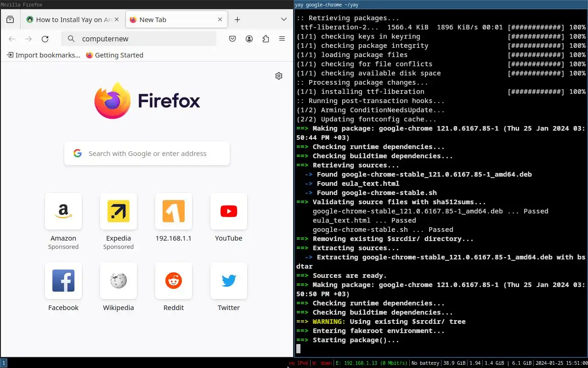Focus the Search with Google box
The image size is (588, 368).
click(147, 154)
